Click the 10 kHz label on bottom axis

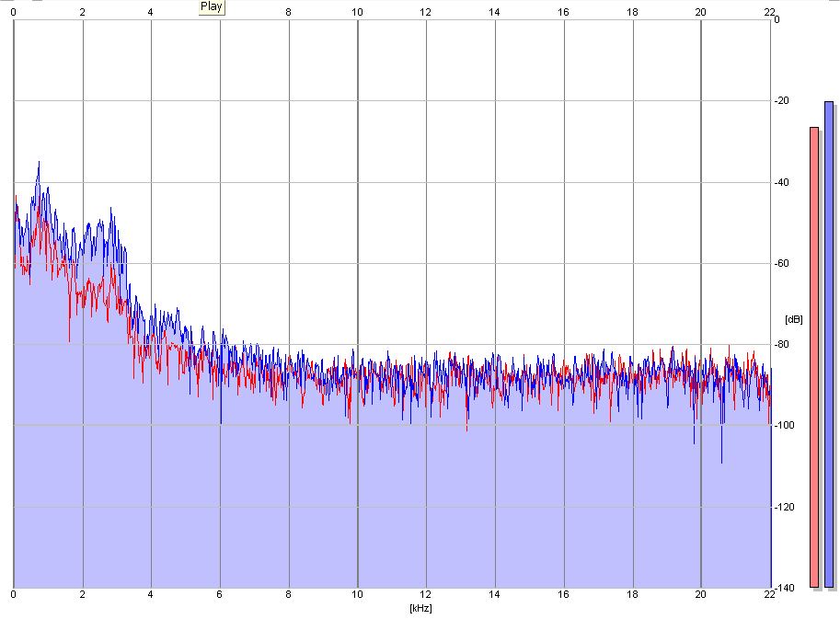(357, 596)
